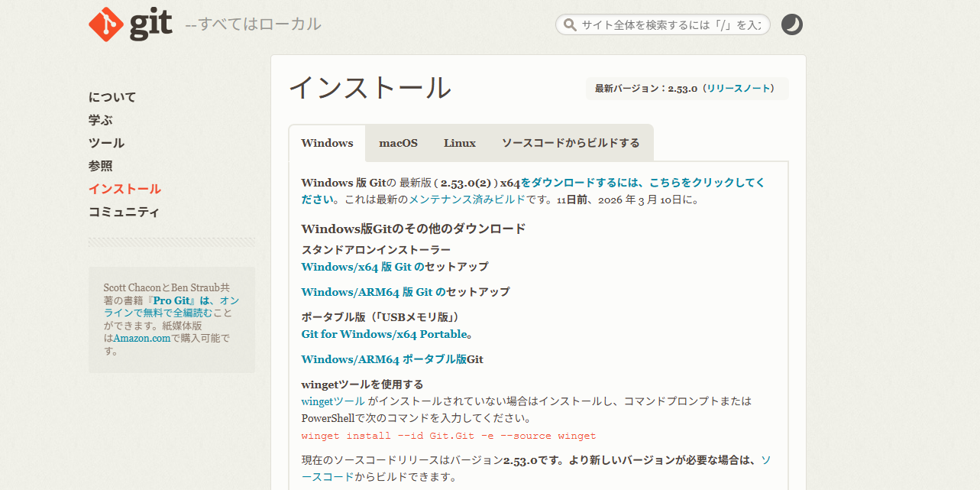Select the Windows tab

click(x=327, y=142)
